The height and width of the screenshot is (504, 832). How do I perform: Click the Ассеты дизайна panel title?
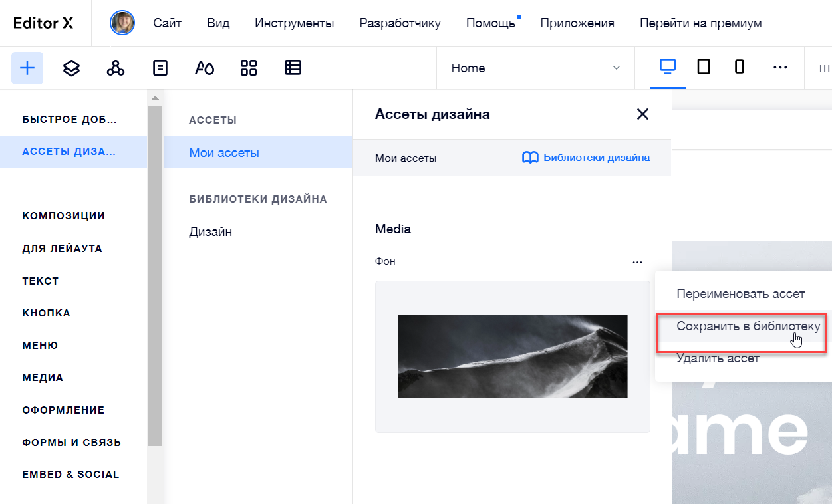click(x=432, y=114)
